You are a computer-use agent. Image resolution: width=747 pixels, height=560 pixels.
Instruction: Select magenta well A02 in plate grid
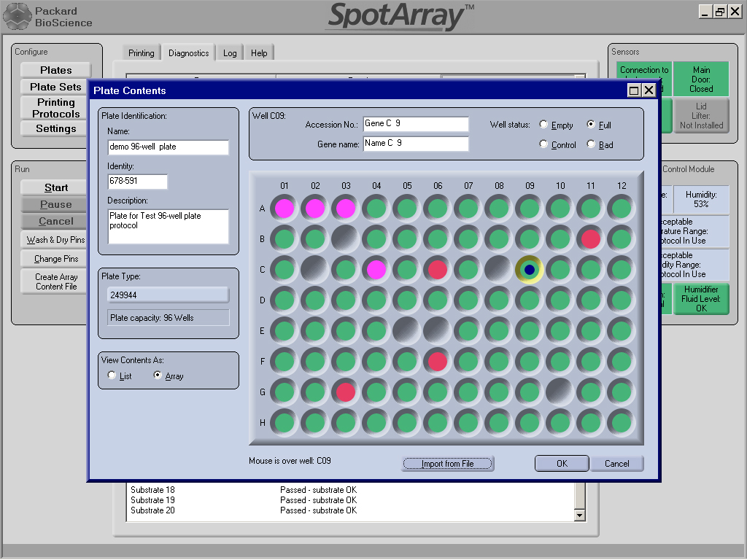[315, 208]
